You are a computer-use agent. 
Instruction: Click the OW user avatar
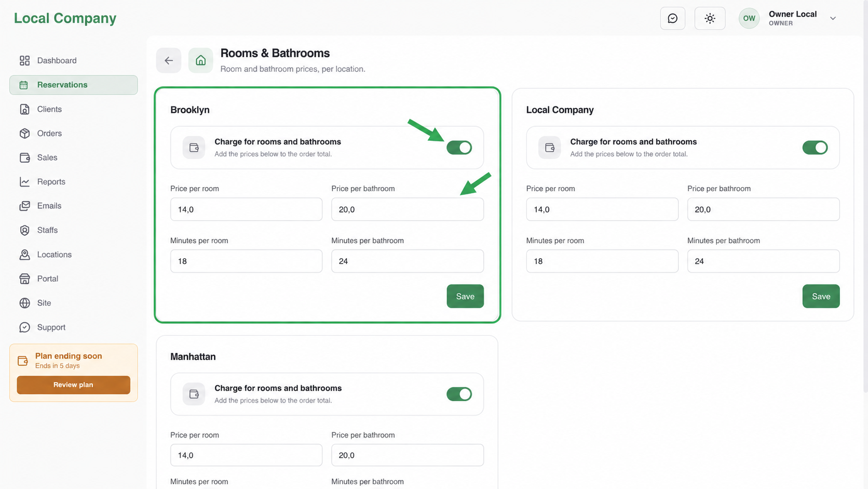pos(749,18)
